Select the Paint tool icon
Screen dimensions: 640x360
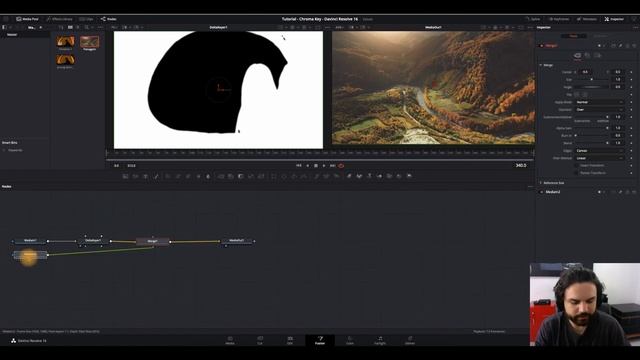(x=156, y=176)
